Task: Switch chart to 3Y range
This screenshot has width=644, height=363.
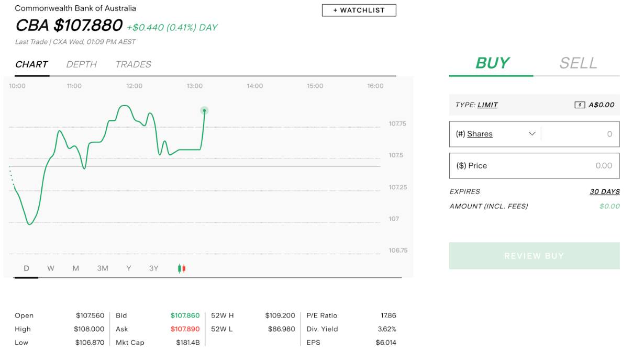Action: click(153, 268)
